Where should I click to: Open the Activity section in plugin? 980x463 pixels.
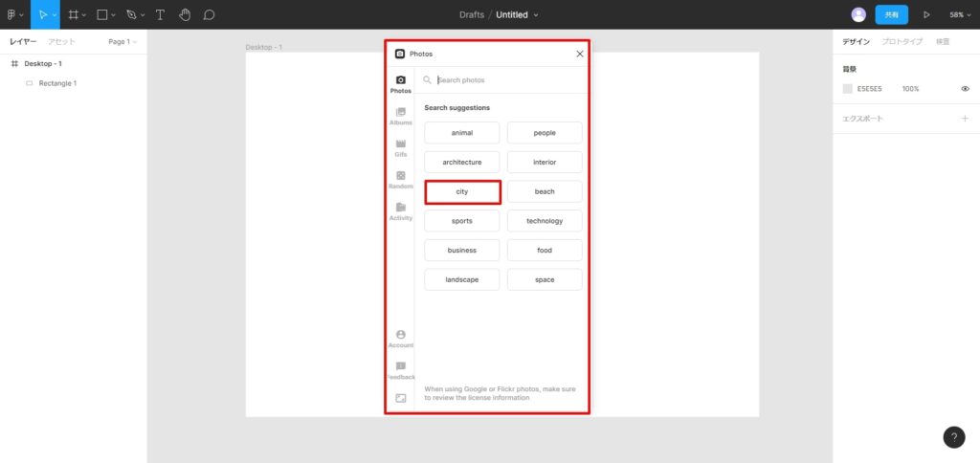pyautogui.click(x=401, y=211)
